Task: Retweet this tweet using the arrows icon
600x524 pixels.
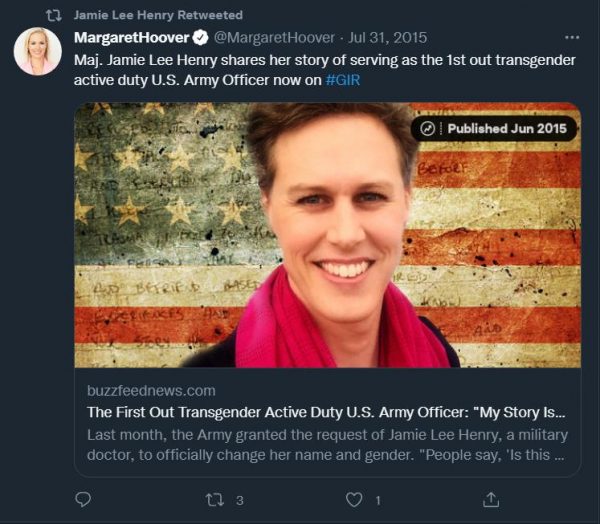Action: 215,498
